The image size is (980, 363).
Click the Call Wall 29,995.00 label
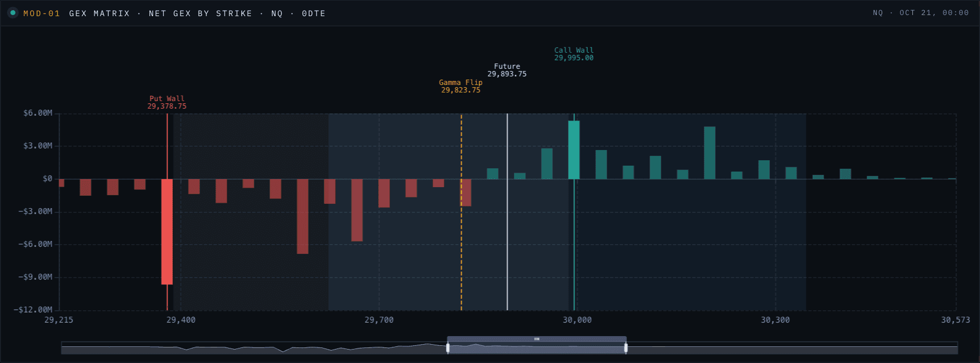(574, 54)
